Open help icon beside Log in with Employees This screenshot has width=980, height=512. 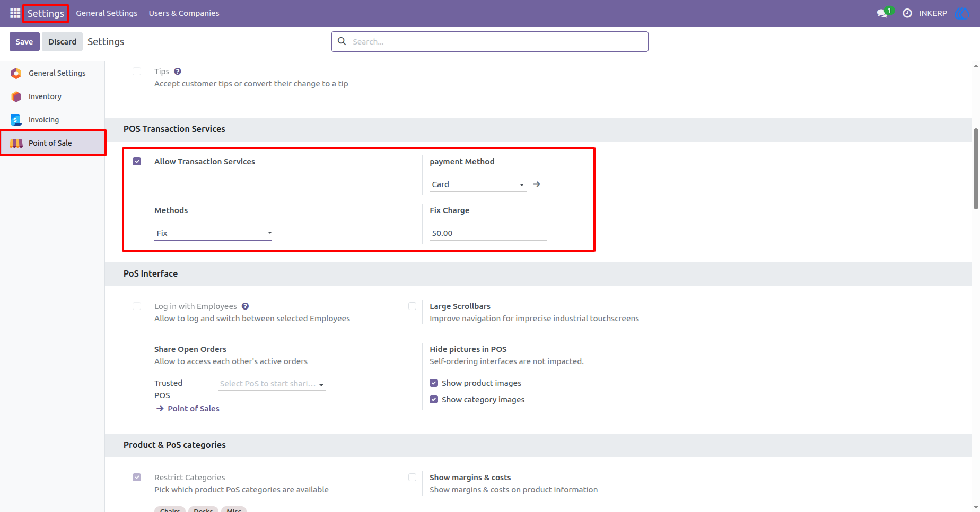(245, 306)
